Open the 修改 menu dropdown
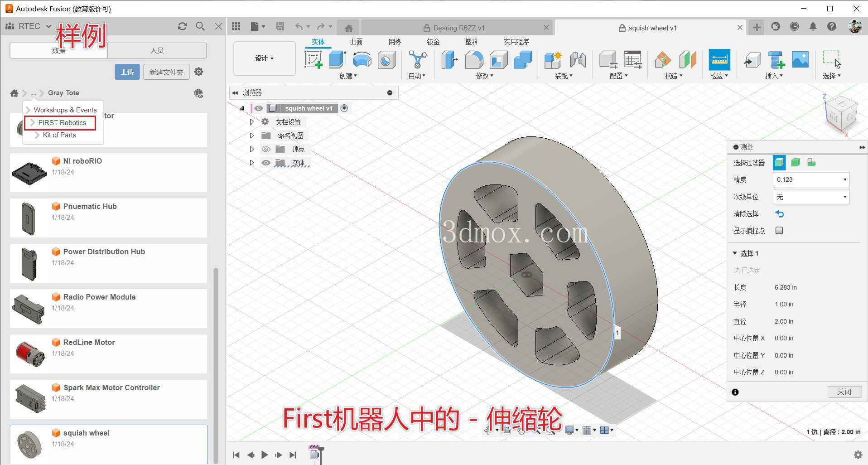 pyautogui.click(x=484, y=76)
